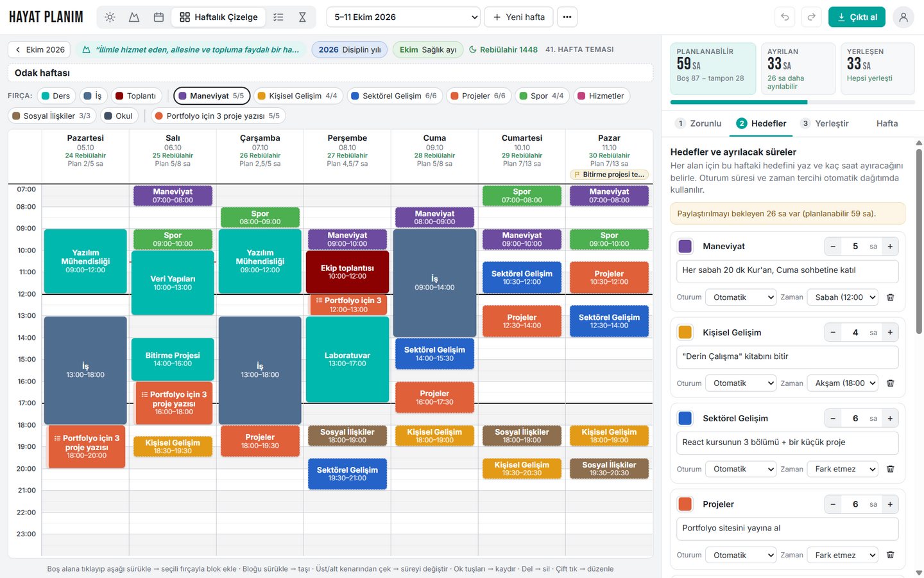Screen dimensions: 924x578
Task: Decrease Kişisel Gelişim hours with minus icon
Action: [x=833, y=333]
